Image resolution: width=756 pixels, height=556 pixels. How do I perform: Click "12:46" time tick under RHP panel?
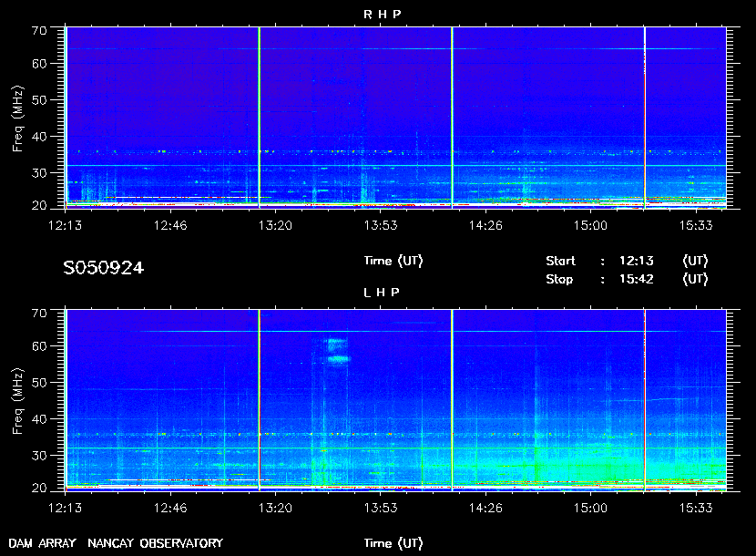[170, 225]
